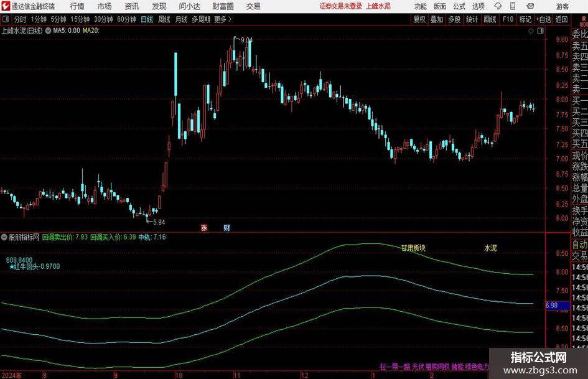Toggle the right side panel icon
This screenshot has width=588, height=379.
tap(540, 30)
